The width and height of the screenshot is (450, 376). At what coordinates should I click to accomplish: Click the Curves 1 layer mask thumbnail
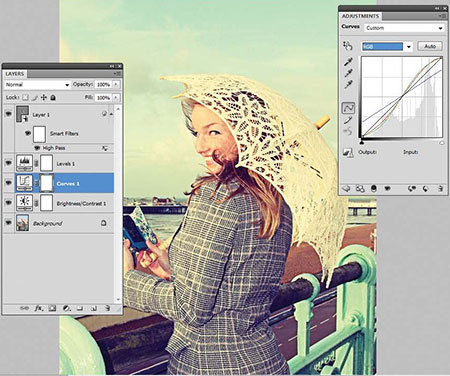(x=47, y=183)
